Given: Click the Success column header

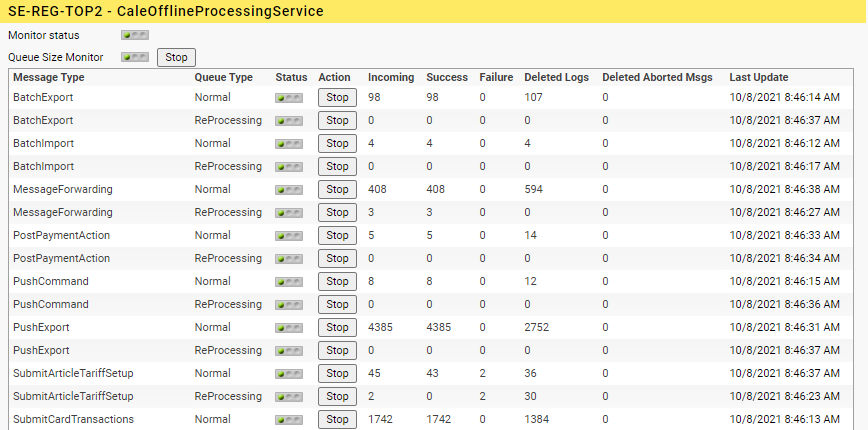Looking at the screenshot, I should pyautogui.click(x=447, y=77).
